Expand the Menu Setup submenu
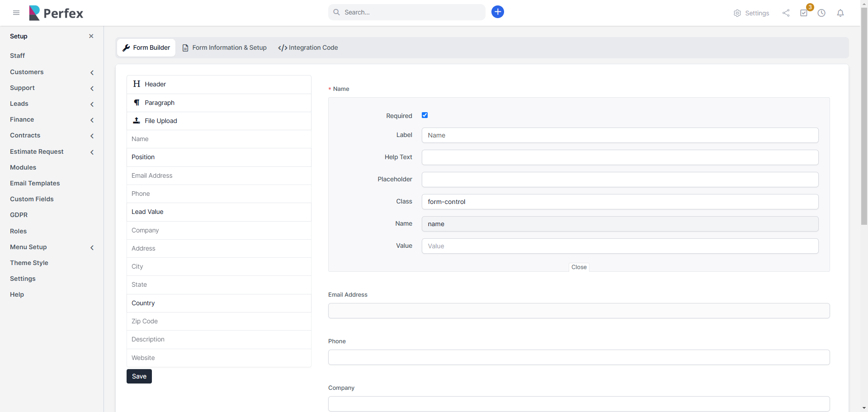Screen dimensions: 868x412 (92, 247)
